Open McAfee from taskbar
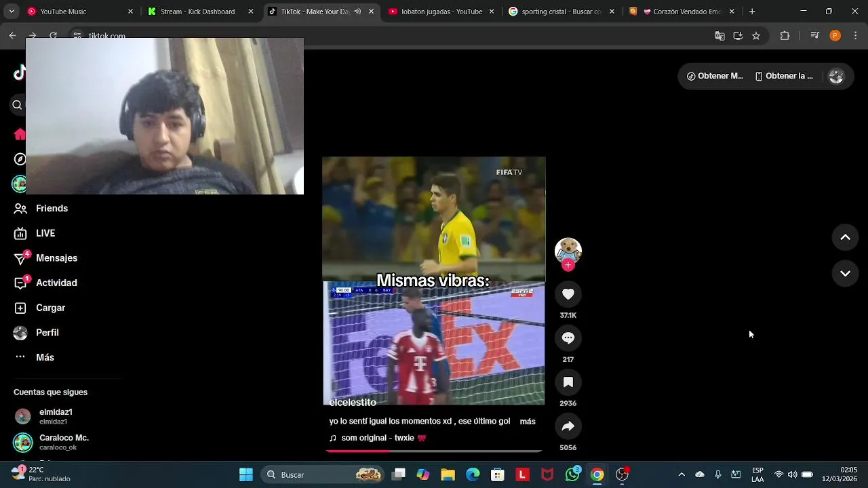 (x=547, y=474)
